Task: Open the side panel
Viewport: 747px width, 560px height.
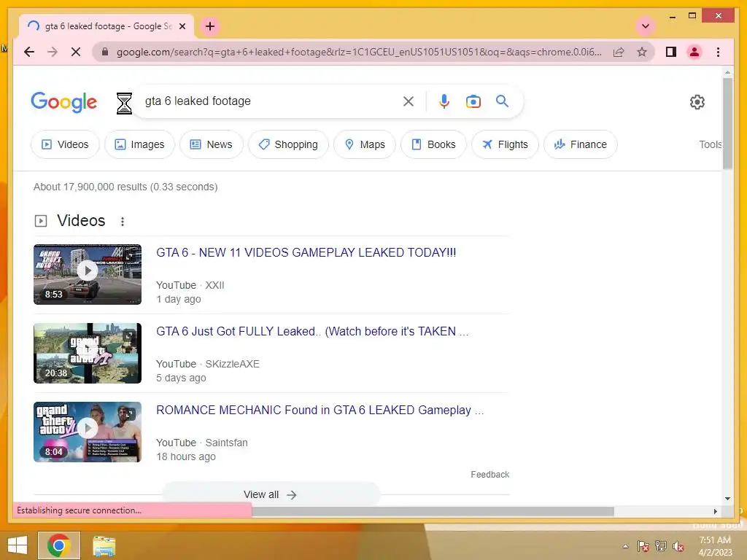Action: point(671,52)
